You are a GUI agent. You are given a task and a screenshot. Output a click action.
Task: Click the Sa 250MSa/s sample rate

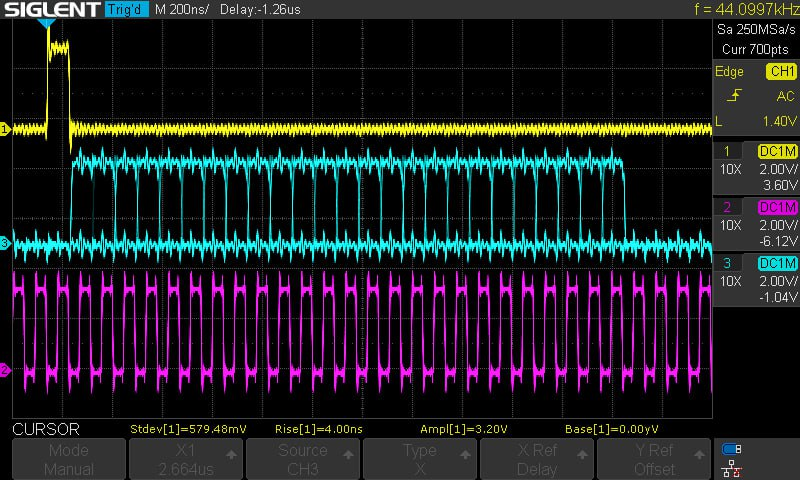(756, 30)
